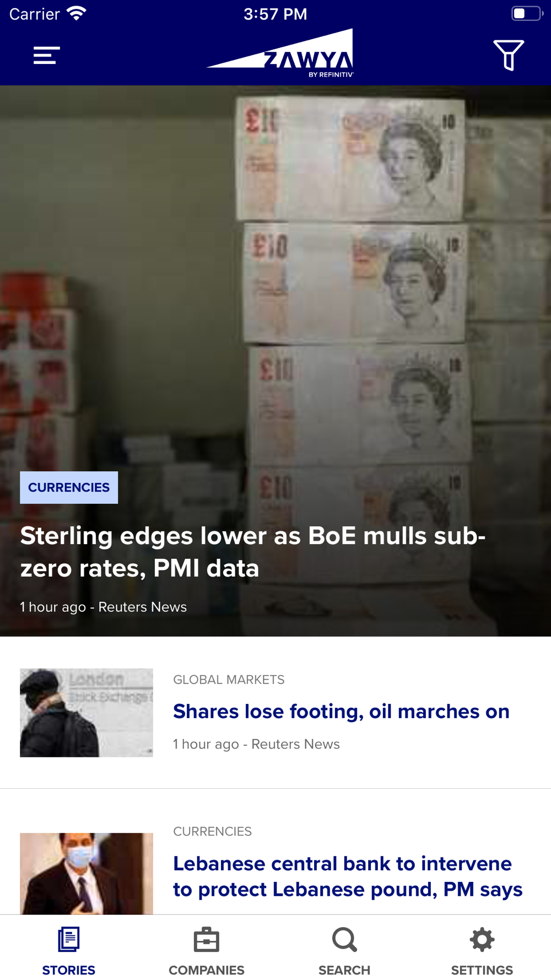The width and height of the screenshot is (551, 980).
Task: Switch to the SETTINGS tab label
Action: 482,970
